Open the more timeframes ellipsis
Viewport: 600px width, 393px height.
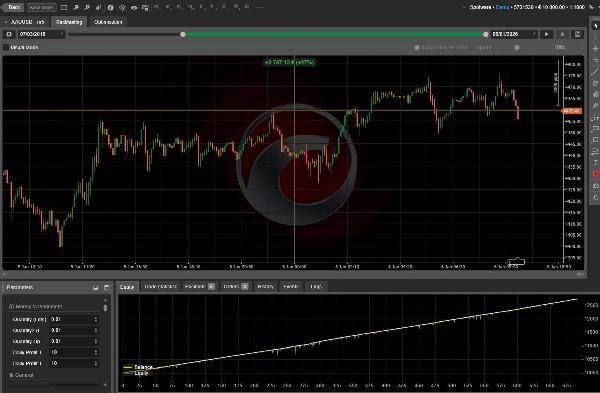(259, 7)
